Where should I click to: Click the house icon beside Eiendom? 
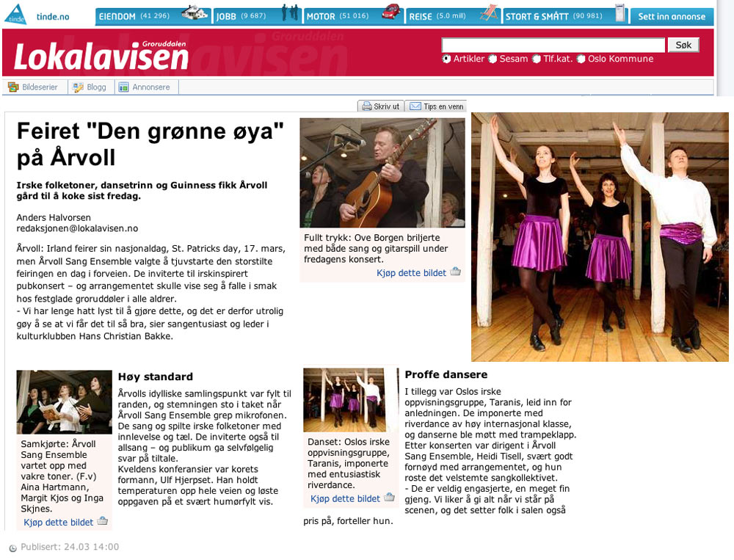pos(195,12)
